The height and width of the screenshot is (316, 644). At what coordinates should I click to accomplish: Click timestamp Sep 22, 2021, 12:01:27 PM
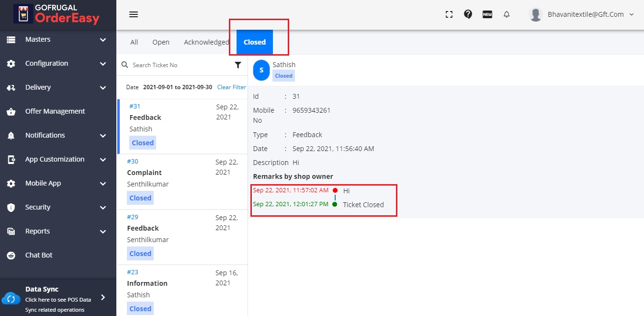291,204
